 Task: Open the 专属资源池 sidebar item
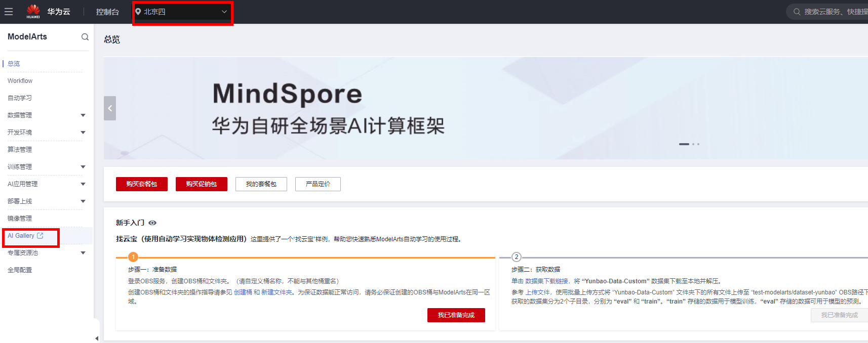[x=23, y=253]
